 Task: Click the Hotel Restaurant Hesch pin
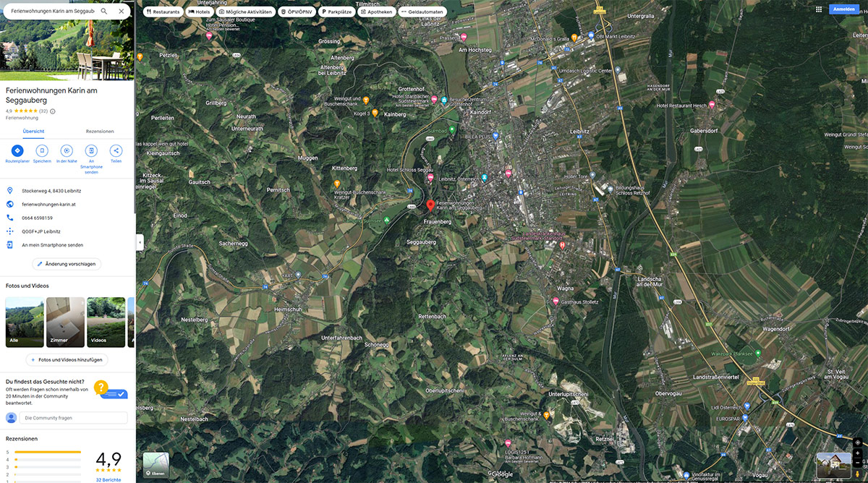pos(712,105)
